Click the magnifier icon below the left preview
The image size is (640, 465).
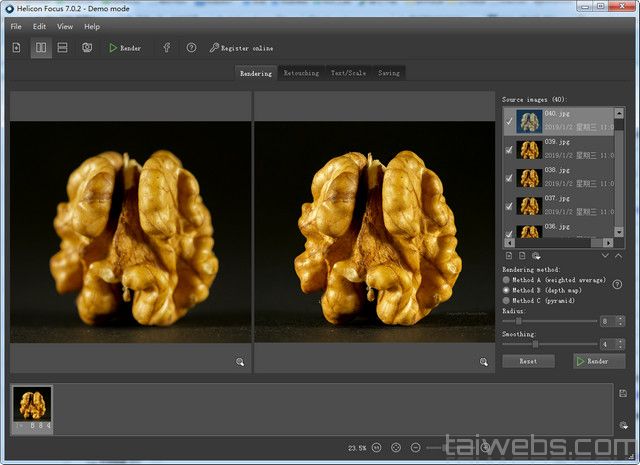240,362
